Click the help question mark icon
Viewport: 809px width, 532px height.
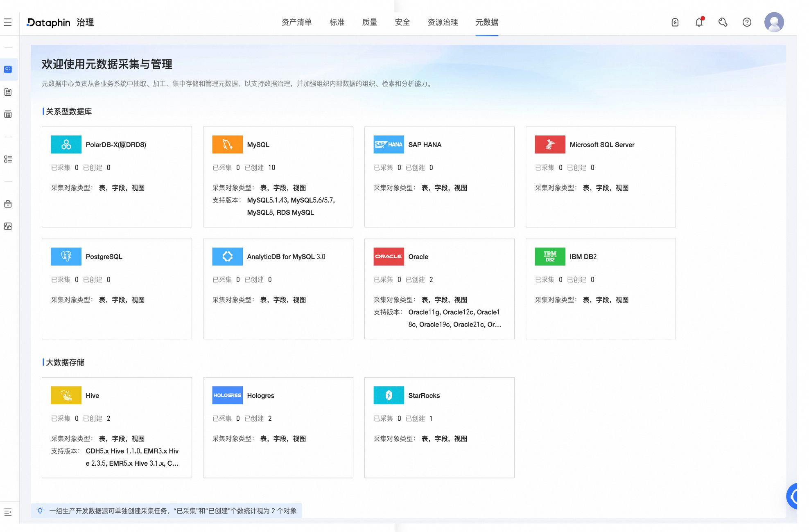(747, 22)
